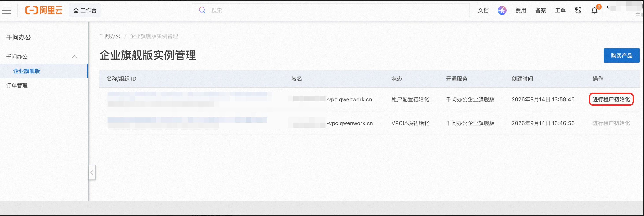Click the 创建时间 column header
Screen dimensions: 644x216
522,79
